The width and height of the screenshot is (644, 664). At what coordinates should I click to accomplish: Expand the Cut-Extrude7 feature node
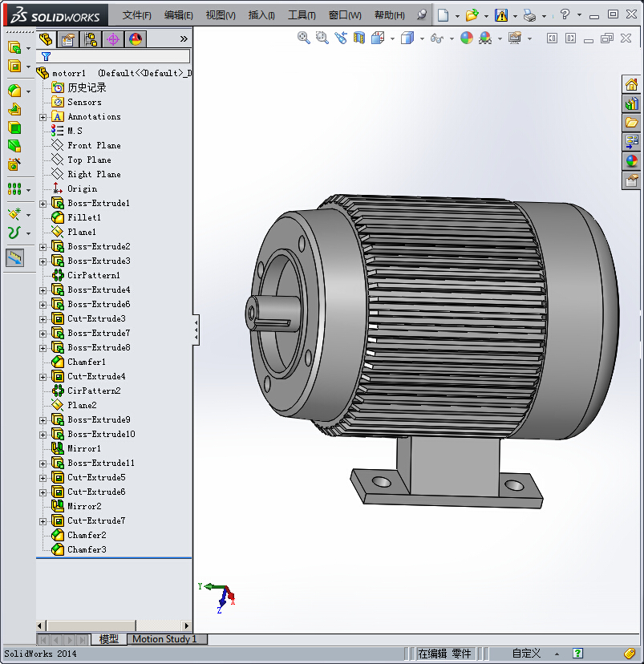tap(43, 521)
